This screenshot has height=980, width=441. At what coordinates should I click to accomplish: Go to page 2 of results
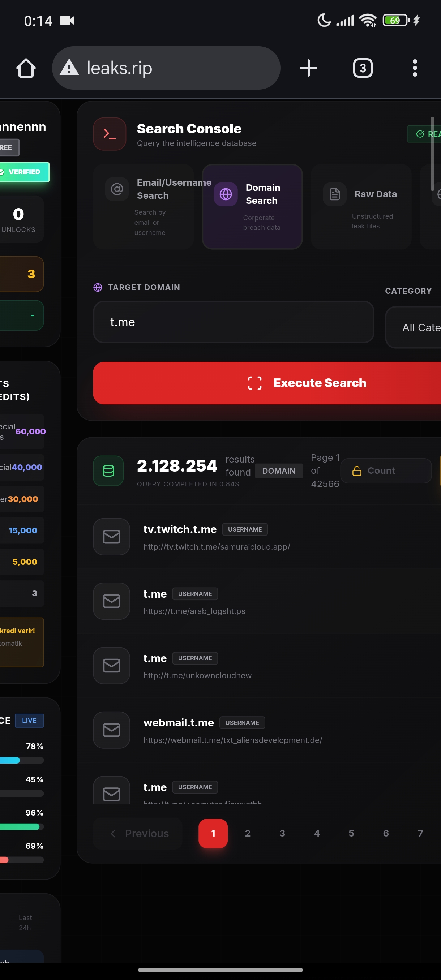[248, 834]
